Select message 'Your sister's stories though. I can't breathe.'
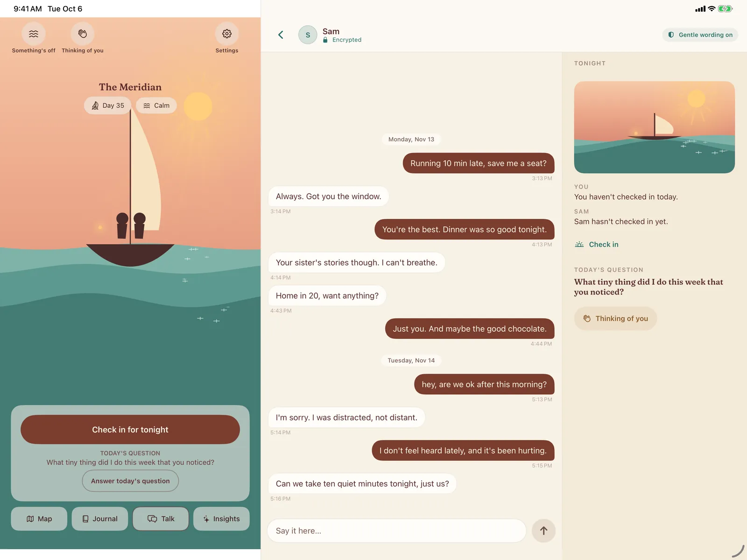Screen dimensions: 747x560 coord(357,263)
